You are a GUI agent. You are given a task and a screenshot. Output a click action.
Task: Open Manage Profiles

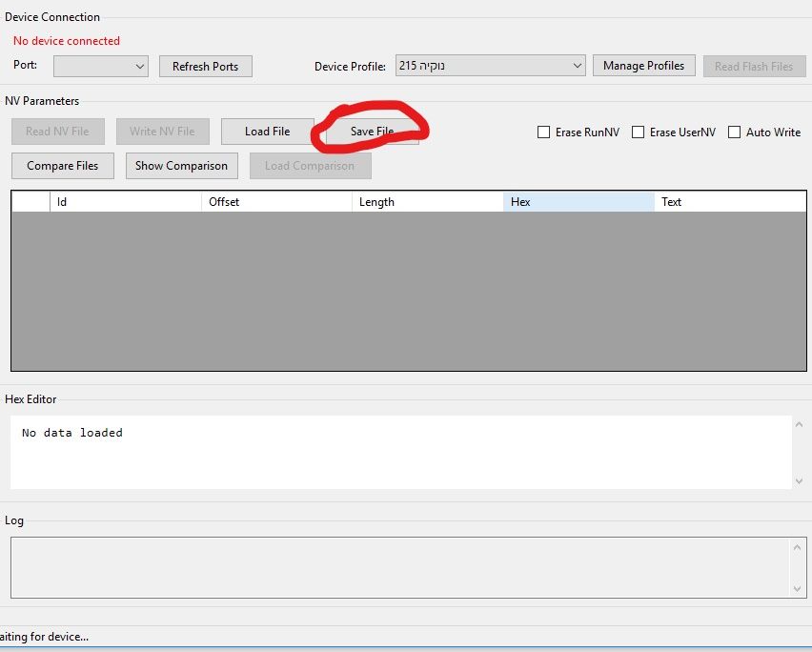[x=643, y=66]
